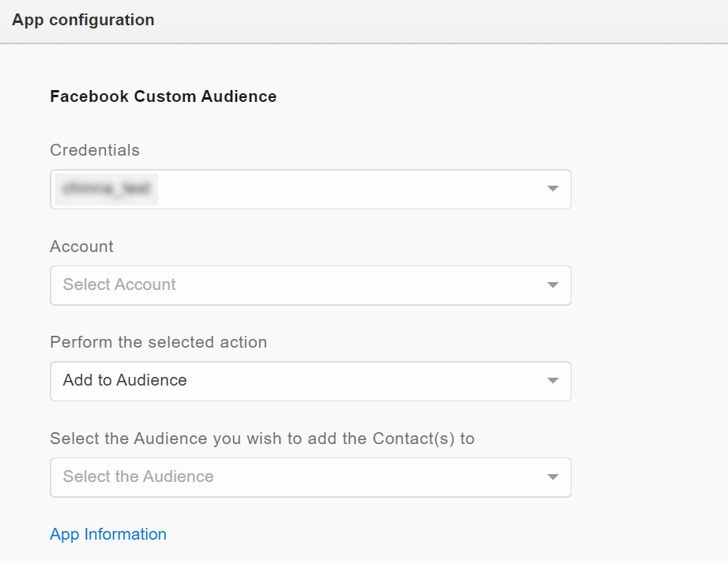Screen dimensions: 728x561
Task: Click the App configuration header title
Action: point(83,21)
